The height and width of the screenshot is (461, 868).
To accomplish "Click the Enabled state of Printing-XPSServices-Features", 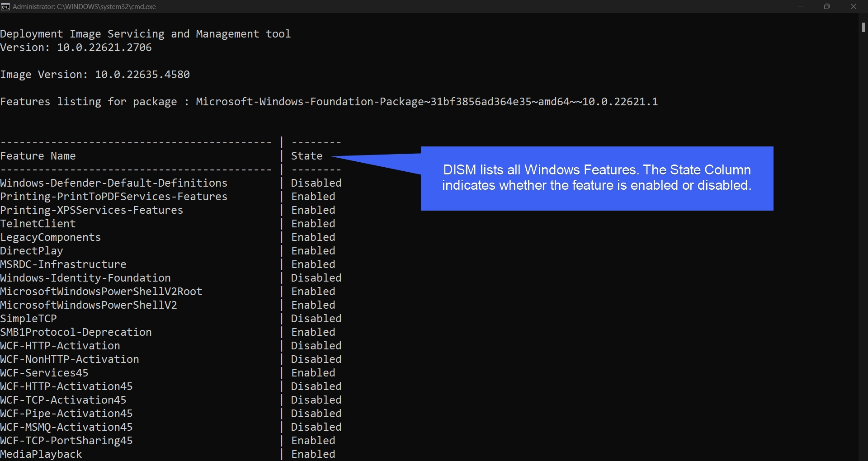I will pyautogui.click(x=313, y=210).
